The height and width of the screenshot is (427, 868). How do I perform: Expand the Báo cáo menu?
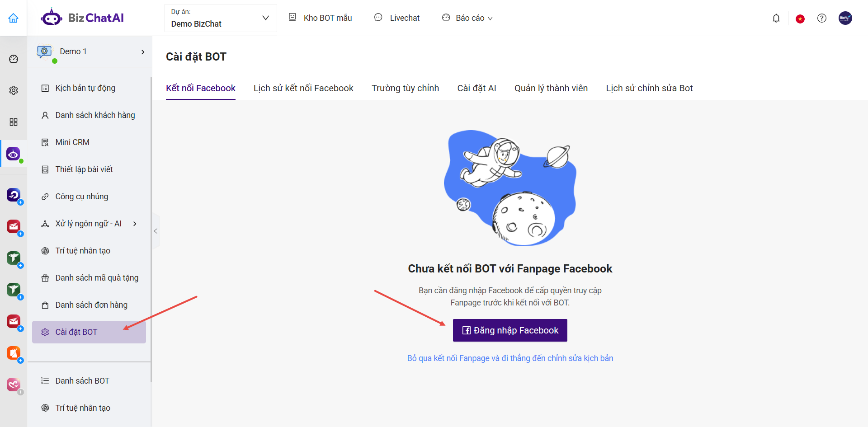tap(467, 18)
